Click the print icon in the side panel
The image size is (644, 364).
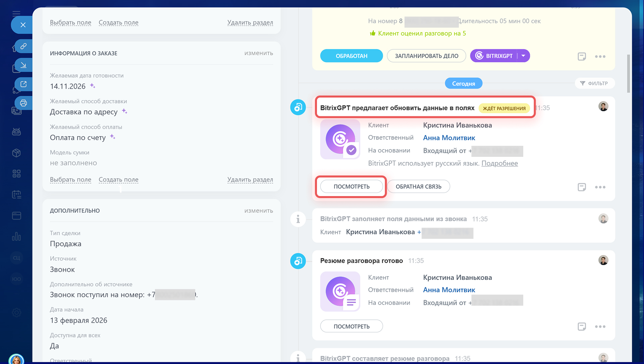click(x=23, y=103)
